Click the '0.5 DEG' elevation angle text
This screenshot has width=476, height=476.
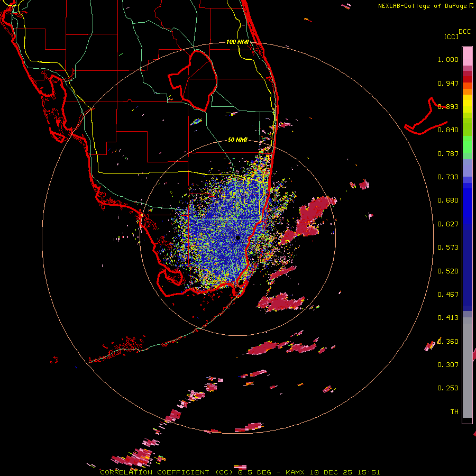click(x=254, y=472)
